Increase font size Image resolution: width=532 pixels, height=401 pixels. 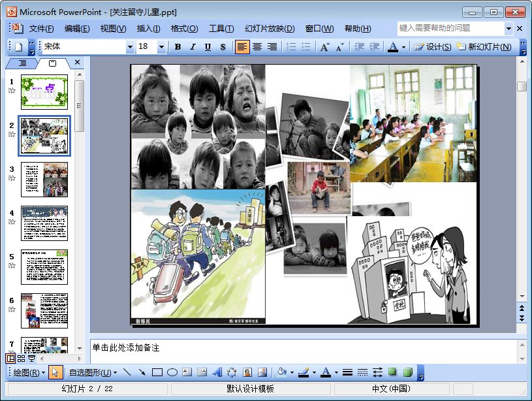[324, 47]
